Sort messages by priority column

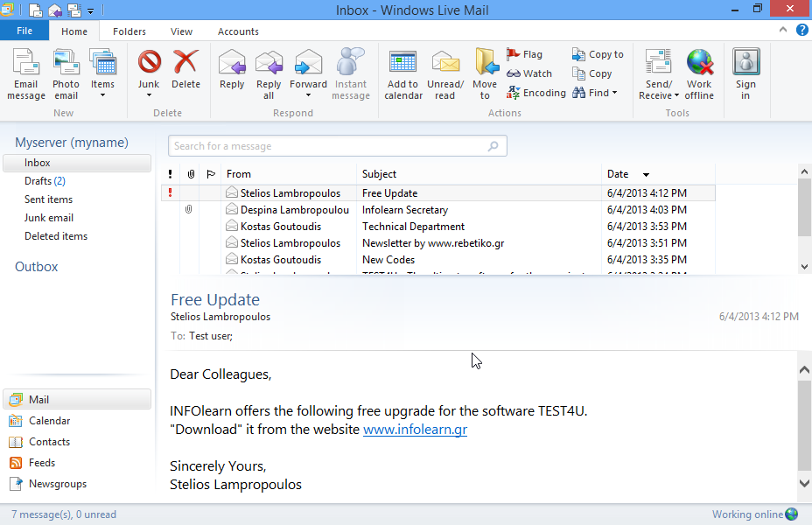[x=170, y=174]
